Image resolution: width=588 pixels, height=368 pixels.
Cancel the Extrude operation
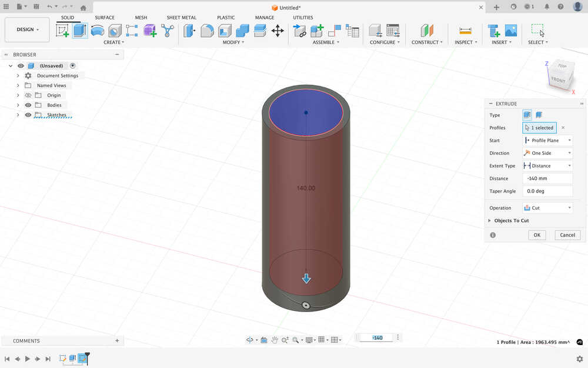pyautogui.click(x=567, y=235)
